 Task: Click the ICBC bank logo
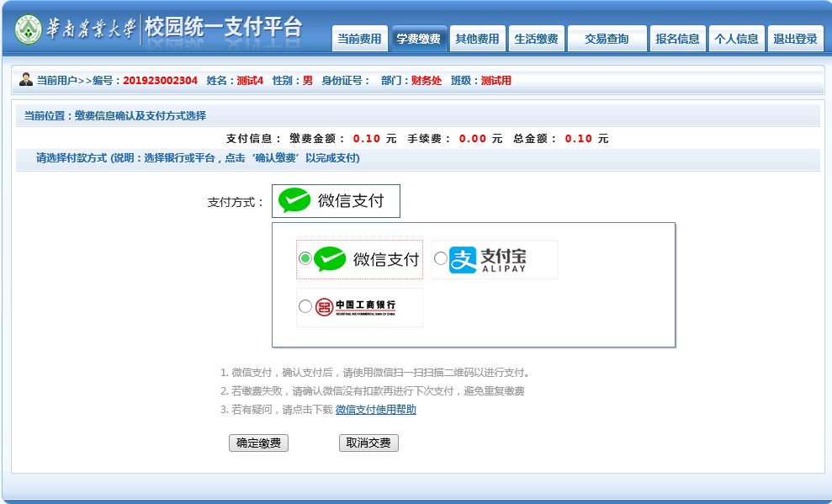tap(356, 307)
